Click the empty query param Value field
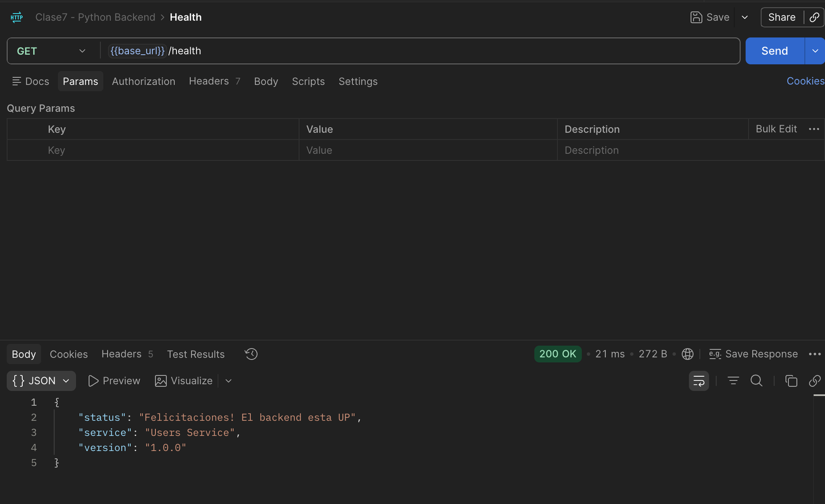The height and width of the screenshot is (504, 825). pyautogui.click(x=428, y=150)
